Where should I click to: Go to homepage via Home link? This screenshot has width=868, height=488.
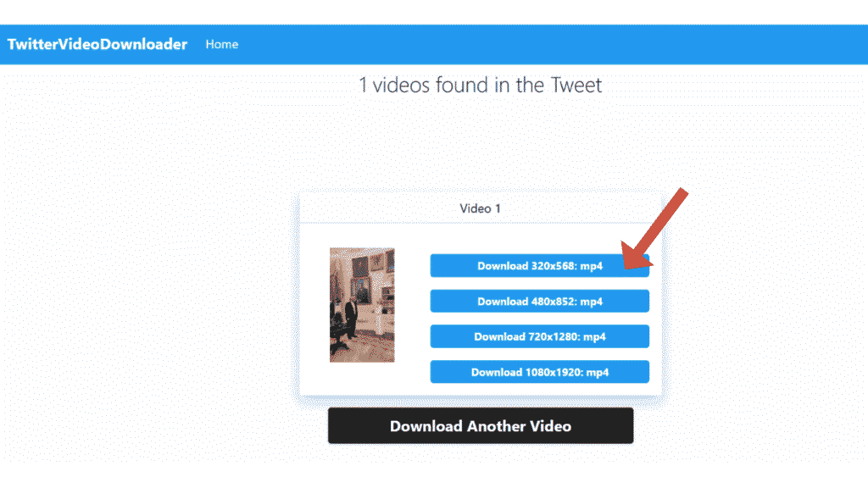point(221,44)
